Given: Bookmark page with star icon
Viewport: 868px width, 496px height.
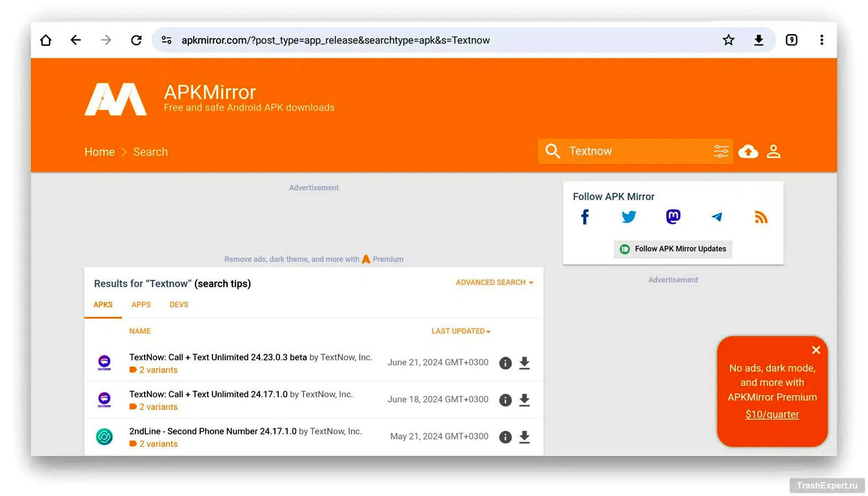Looking at the screenshot, I should [x=729, y=40].
